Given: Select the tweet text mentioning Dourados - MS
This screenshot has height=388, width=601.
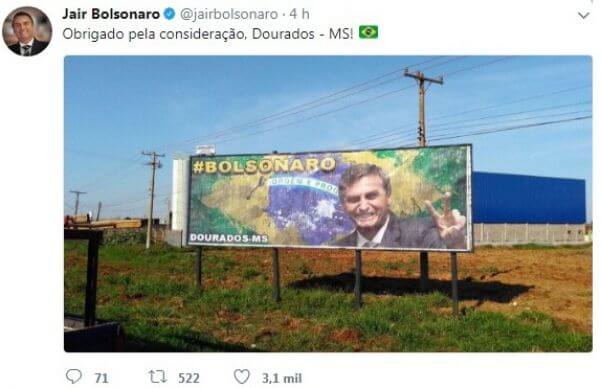Looking at the screenshot, I should point(207,34).
